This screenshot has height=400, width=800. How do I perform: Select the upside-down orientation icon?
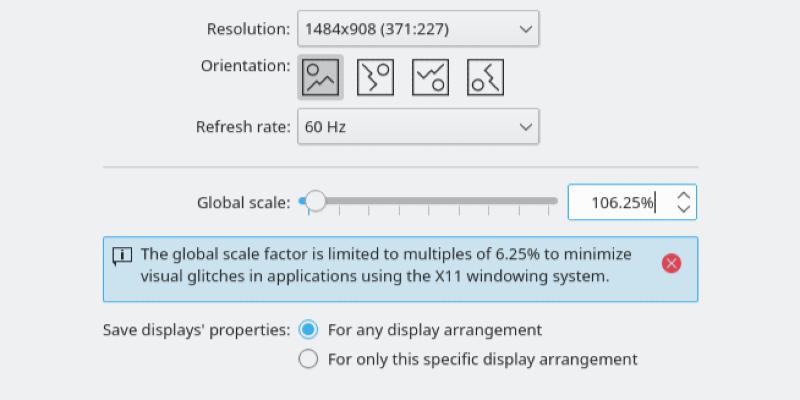[430, 77]
